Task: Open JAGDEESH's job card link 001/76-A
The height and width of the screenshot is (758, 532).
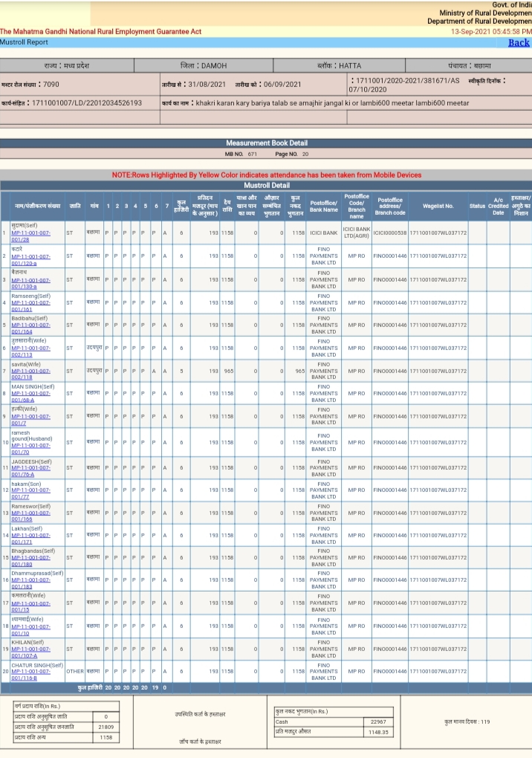Action: 30,471
